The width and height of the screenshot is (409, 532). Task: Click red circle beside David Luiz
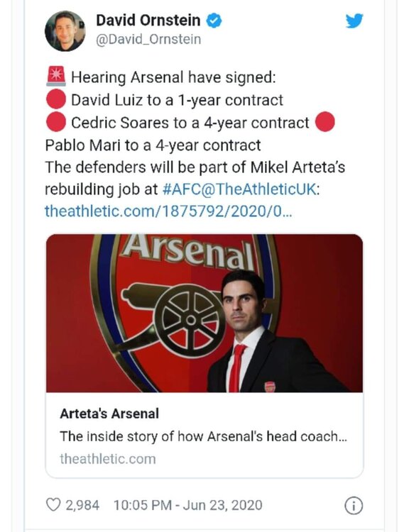[56, 99]
